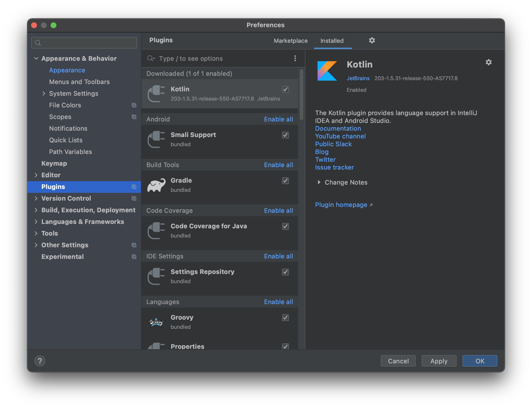Screen dimensions: 532x408
Task: Open the Kotlin plugin detail gear menu
Action: pyautogui.click(x=488, y=62)
